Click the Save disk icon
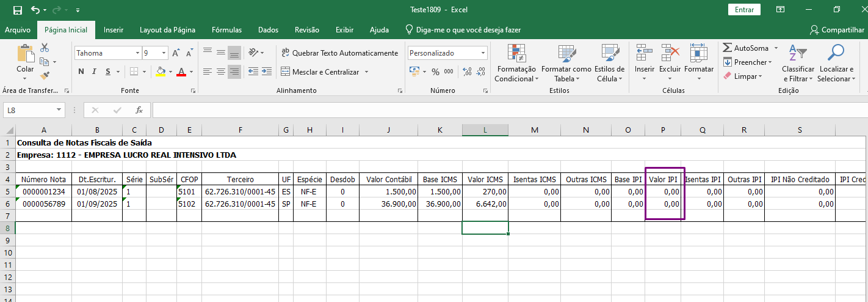This screenshot has height=302, width=868. click(18, 10)
